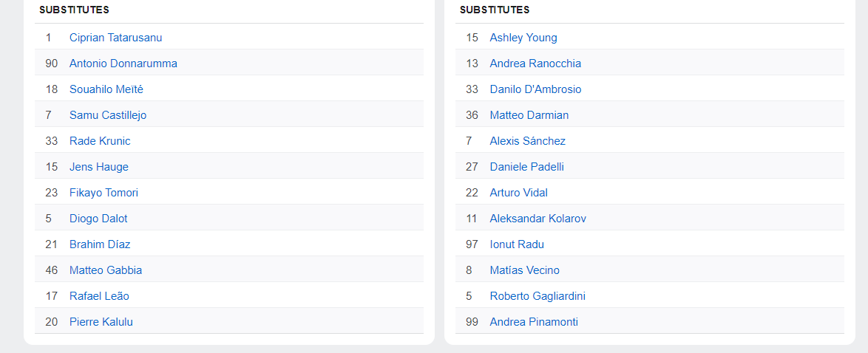Select Ionut Radu in substitutes
This screenshot has width=868, height=353.
point(516,244)
